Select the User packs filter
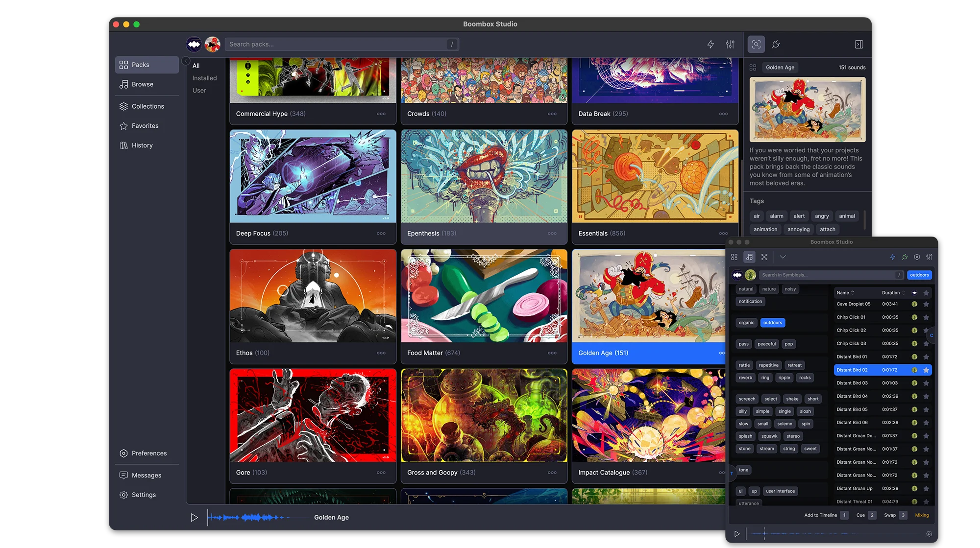Screen dimensions: 980x548 (x=199, y=91)
